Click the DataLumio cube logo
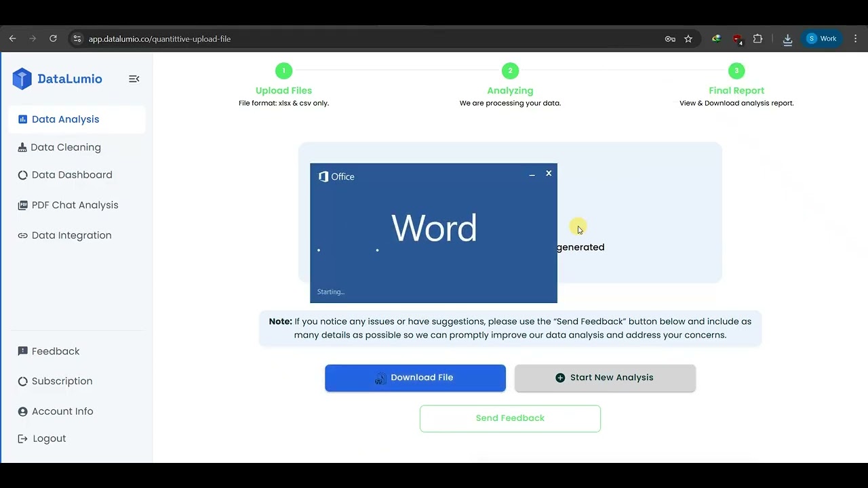Screen dimensions: 868x488 pyautogui.click(x=22, y=79)
